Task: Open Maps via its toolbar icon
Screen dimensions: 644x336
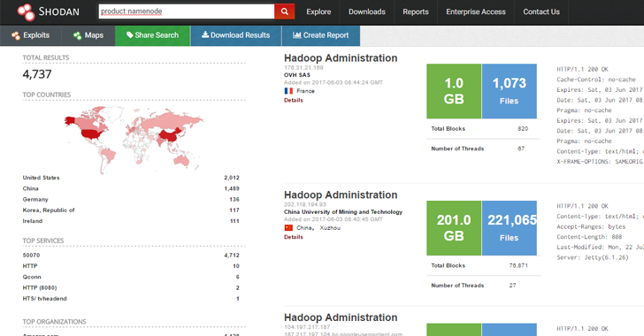Action: point(77,35)
